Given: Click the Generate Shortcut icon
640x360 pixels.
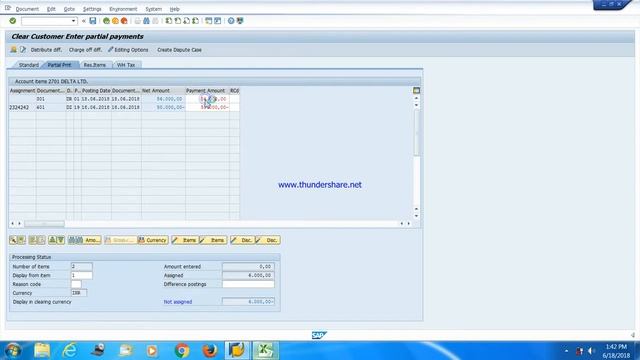Looking at the screenshot, I should tap(218, 21).
